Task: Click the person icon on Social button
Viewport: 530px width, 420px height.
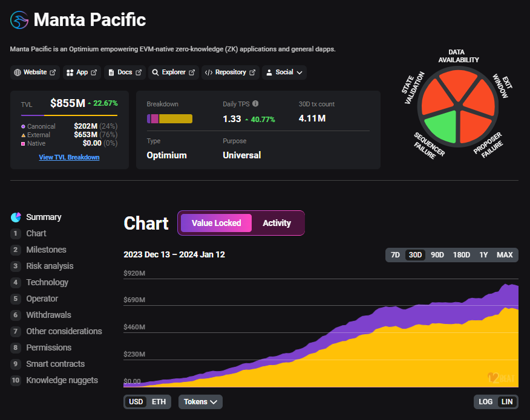Action: (x=269, y=73)
